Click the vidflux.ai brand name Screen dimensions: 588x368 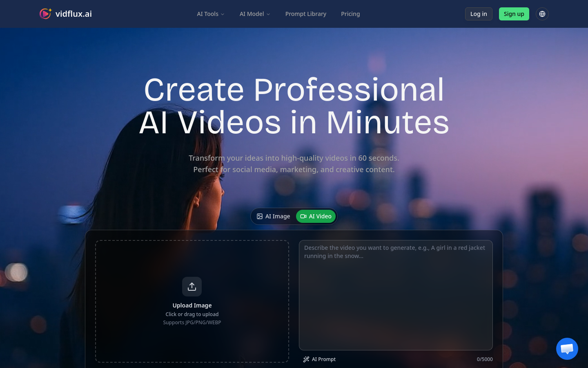[x=73, y=14]
